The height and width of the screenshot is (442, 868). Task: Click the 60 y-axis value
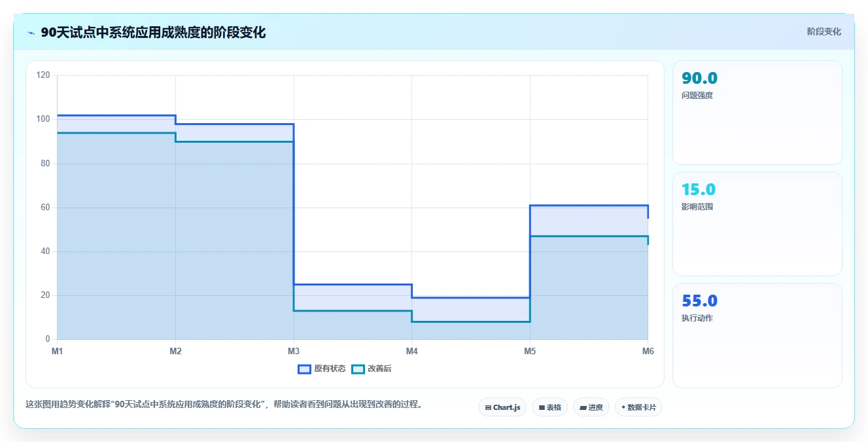click(x=45, y=208)
